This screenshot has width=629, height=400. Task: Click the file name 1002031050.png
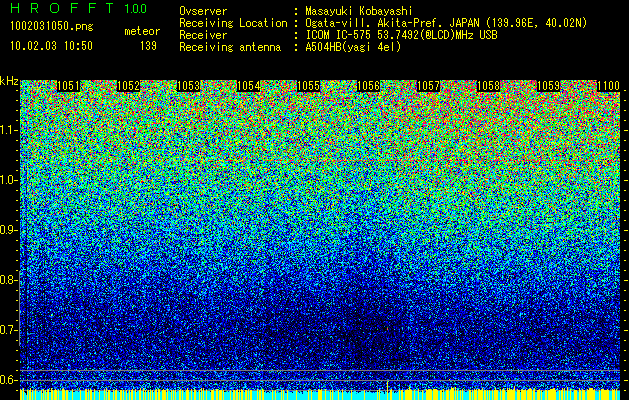(x=51, y=26)
